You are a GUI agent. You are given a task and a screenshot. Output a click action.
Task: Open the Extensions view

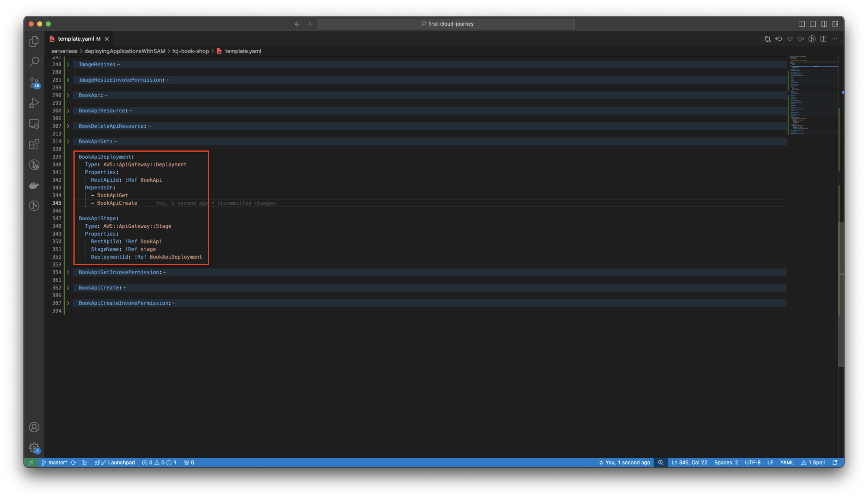pos(34,144)
